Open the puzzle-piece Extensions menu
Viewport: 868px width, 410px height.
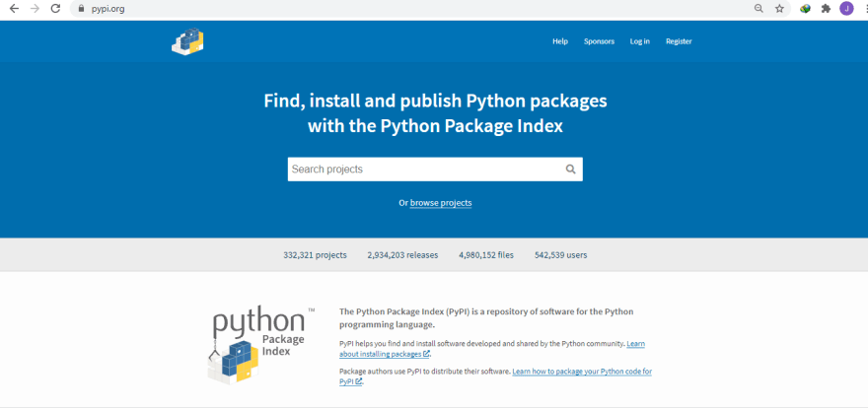(x=826, y=8)
